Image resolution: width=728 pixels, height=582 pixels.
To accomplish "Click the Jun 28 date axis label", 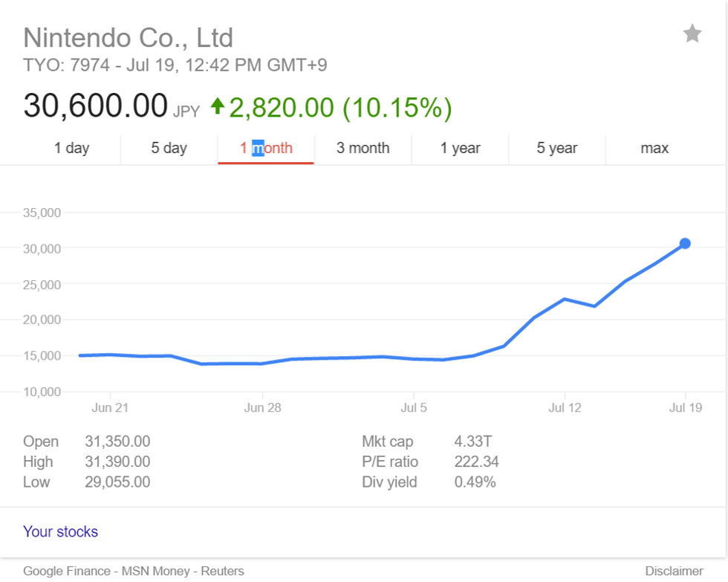I will [264, 407].
